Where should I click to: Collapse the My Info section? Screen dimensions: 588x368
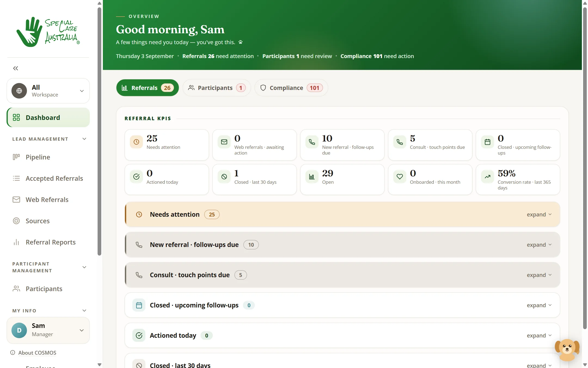coord(84,310)
